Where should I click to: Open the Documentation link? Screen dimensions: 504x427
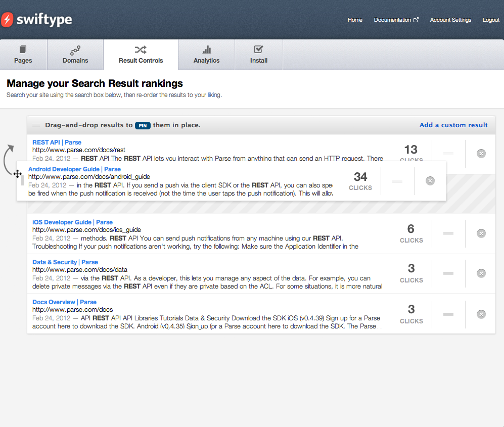392,20
